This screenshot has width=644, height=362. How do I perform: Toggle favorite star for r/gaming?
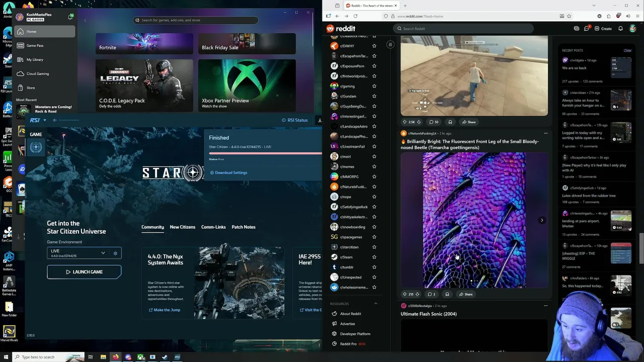coord(374,86)
